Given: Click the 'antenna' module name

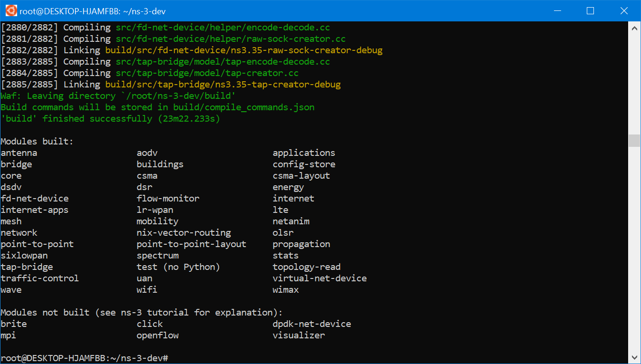Looking at the screenshot, I should [x=19, y=153].
